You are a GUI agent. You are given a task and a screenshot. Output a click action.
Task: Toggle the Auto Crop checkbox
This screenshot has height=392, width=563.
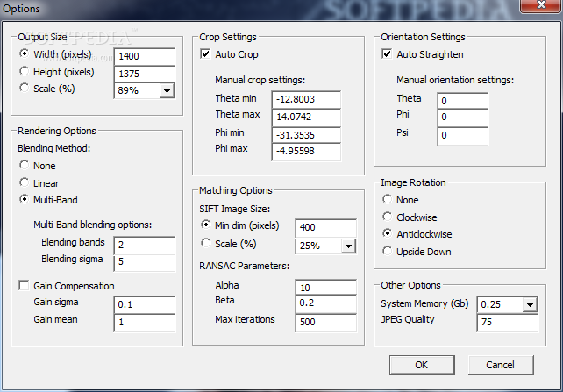pos(205,54)
